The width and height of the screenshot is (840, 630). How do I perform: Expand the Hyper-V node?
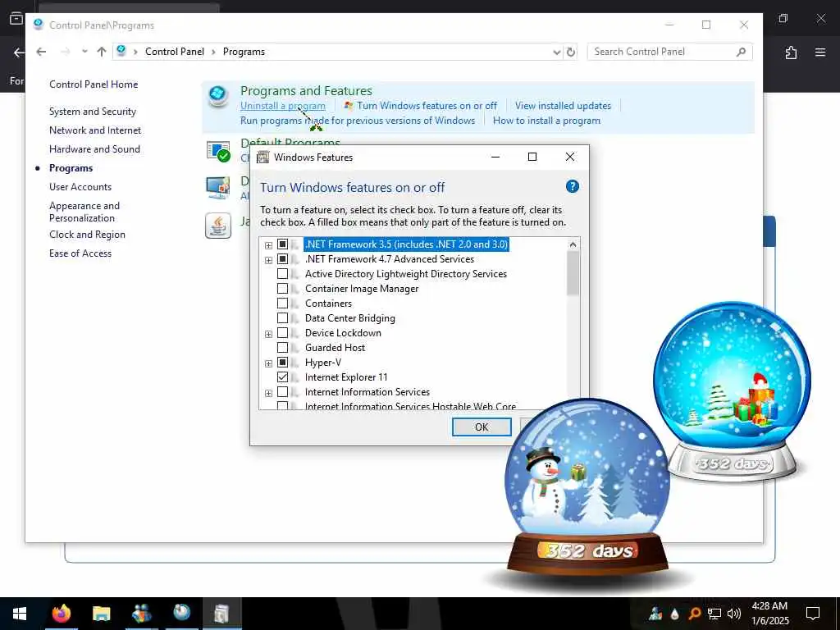tap(268, 363)
